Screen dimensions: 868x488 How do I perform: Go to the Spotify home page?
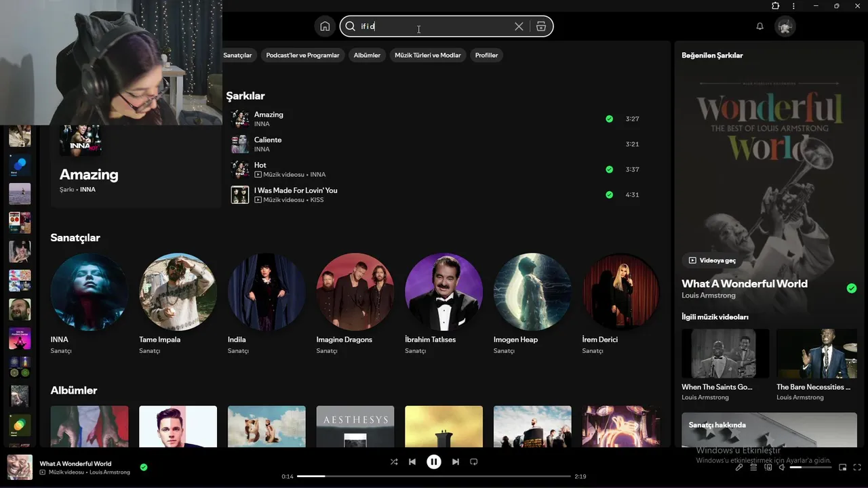pos(325,26)
